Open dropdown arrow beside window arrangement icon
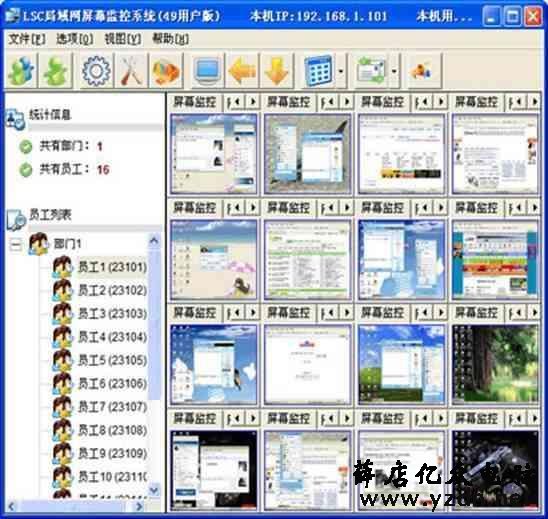 394,71
